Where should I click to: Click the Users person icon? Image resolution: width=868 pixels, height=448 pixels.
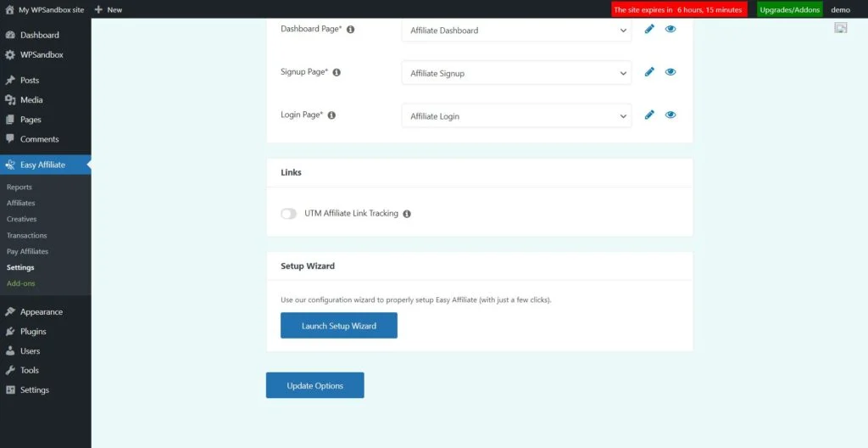pyautogui.click(x=10, y=351)
